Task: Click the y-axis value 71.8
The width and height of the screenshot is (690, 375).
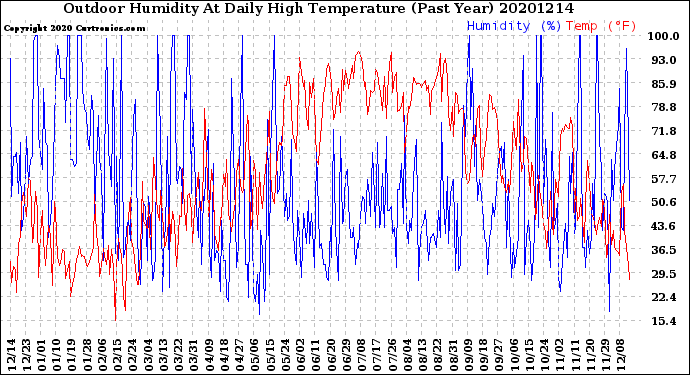Action: point(664,131)
